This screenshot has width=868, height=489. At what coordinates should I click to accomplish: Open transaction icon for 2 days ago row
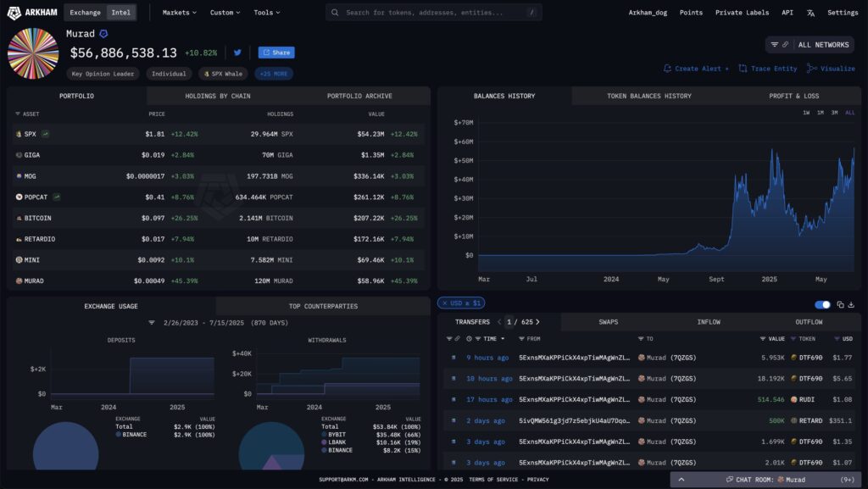[x=453, y=421]
